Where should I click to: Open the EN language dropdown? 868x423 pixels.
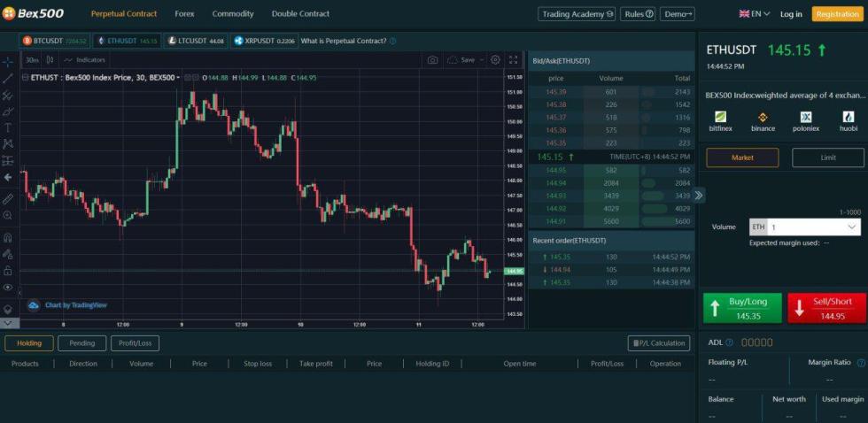coord(756,14)
